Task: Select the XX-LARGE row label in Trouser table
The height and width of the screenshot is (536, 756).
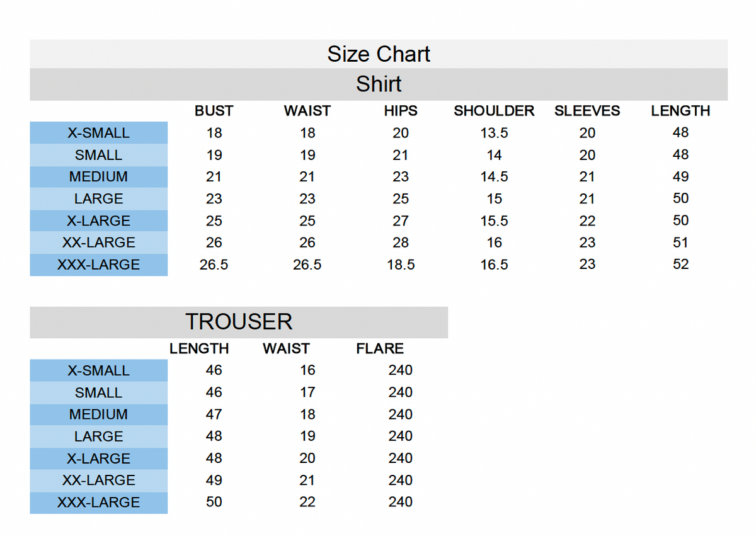Action: [99, 481]
